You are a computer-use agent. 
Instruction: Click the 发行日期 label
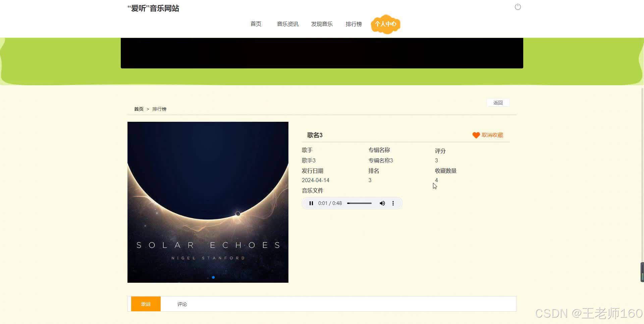[x=312, y=171]
